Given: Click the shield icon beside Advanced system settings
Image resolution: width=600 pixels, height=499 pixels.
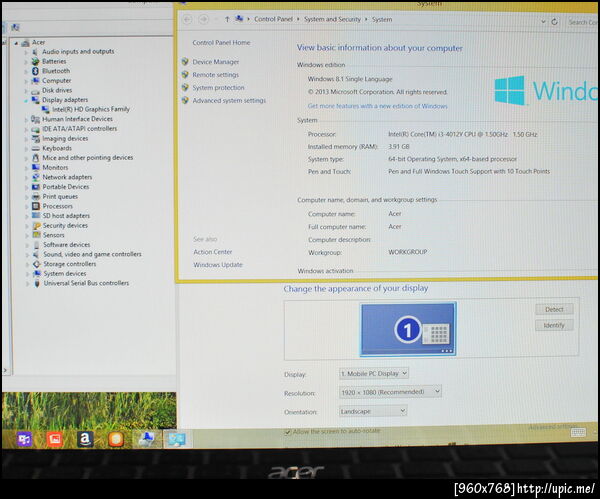Looking at the screenshot, I should 185,100.
